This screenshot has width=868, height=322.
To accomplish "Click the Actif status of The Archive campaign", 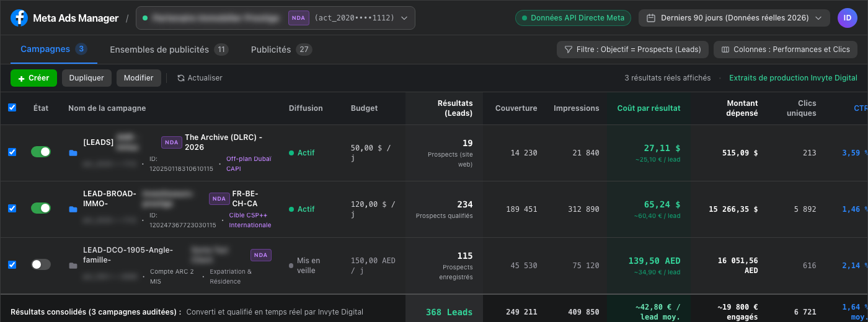I will (302, 153).
